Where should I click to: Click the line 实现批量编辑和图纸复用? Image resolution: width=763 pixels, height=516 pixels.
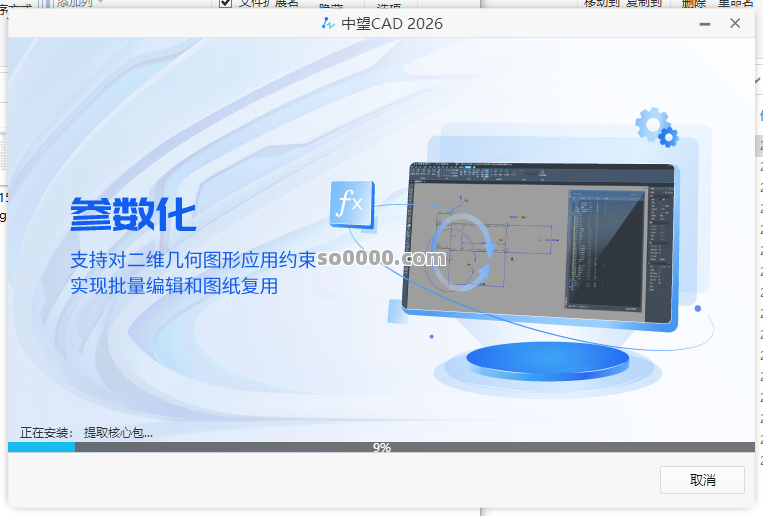pos(174,286)
